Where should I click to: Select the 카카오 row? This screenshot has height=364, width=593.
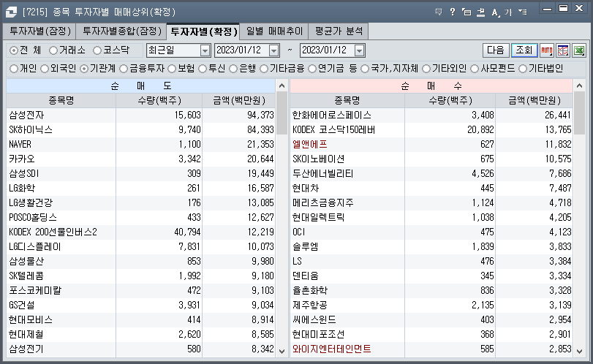pos(140,159)
